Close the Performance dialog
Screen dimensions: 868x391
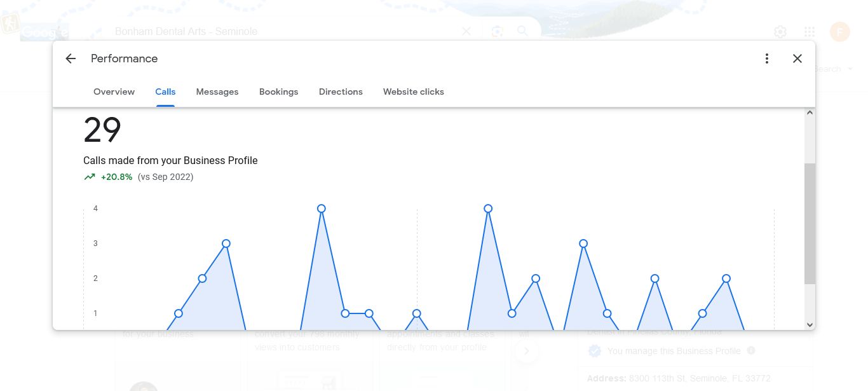click(797, 58)
